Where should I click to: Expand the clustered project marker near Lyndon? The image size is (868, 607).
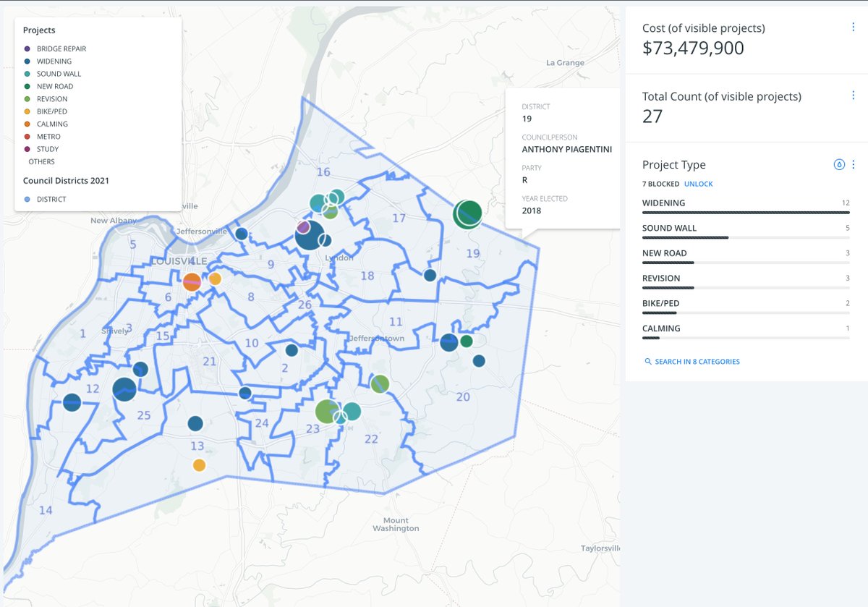point(310,235)
